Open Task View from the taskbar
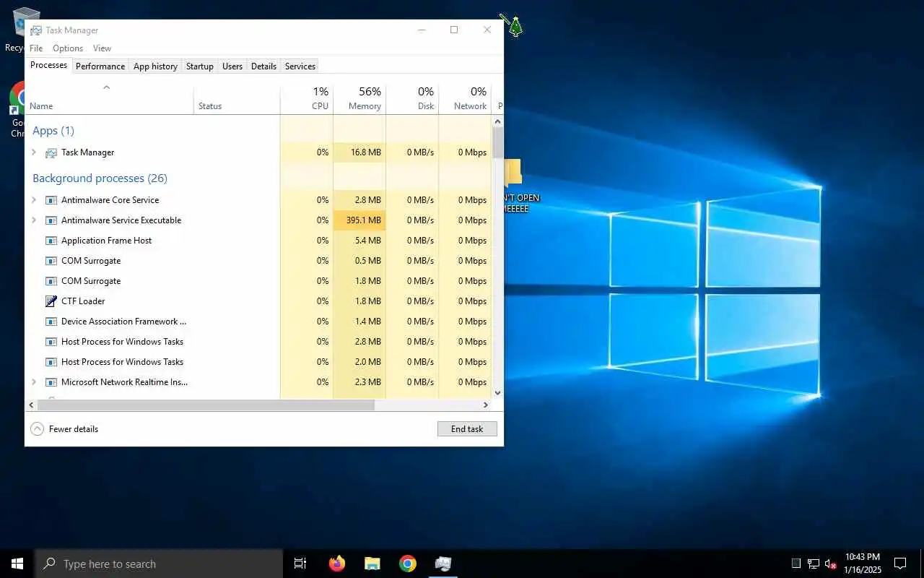This screenshot has width=924, height=578. (300, 564)
